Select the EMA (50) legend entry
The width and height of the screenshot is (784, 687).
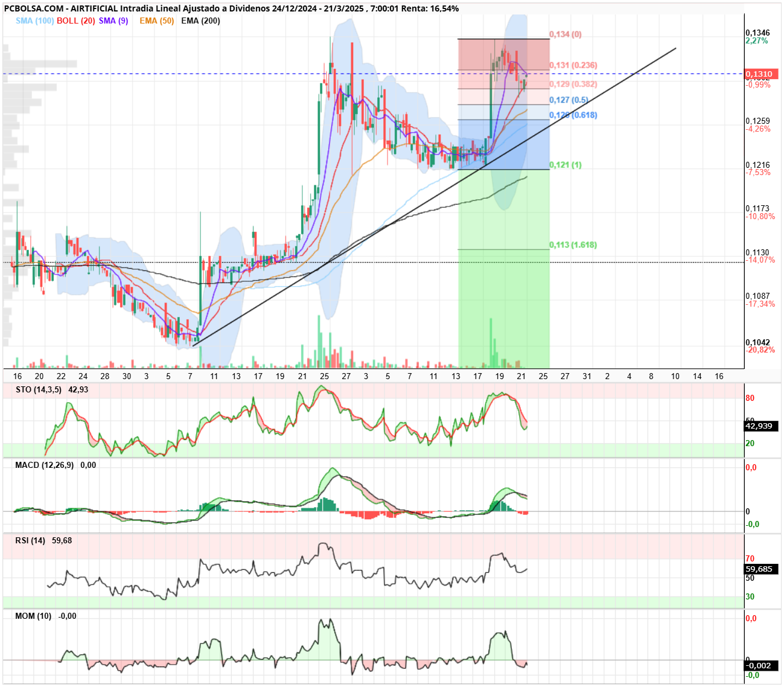click(157, 21)
